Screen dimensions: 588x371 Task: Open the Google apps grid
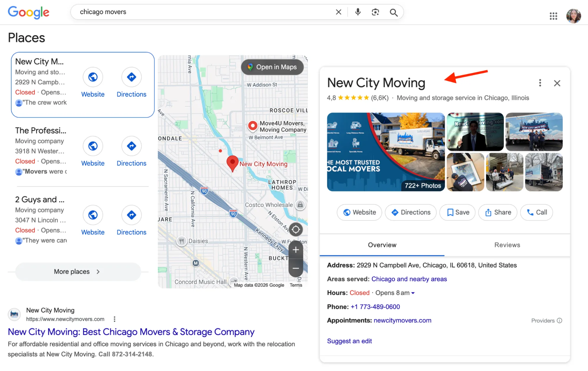click(x=553, y=16)
